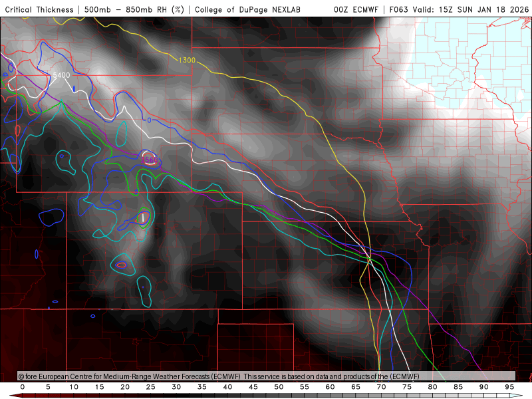
Task: Click the "60" value on the color scale
Action: click(x=330, y=387)
